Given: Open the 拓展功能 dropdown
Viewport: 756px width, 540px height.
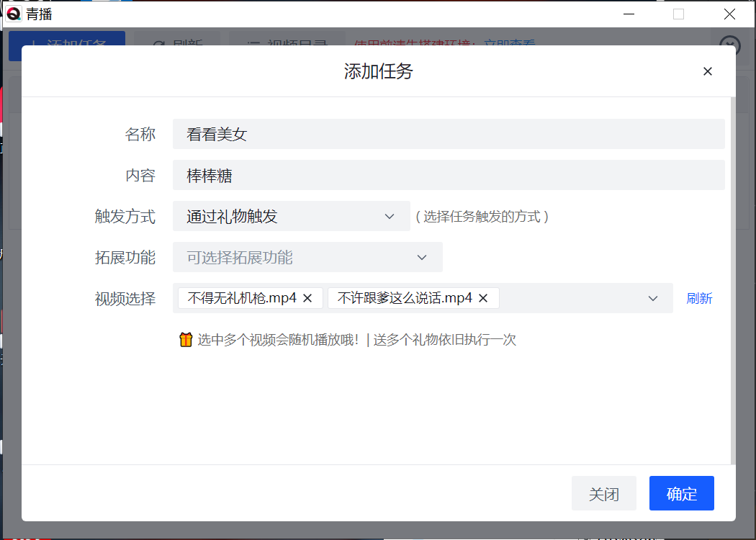Looking at the screenshot, I should (307, 257).
